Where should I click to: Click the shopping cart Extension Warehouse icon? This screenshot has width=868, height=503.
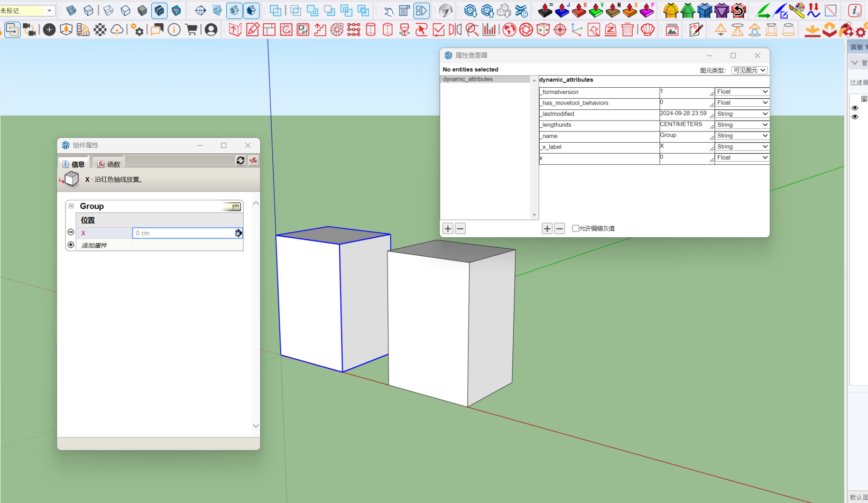191,30
